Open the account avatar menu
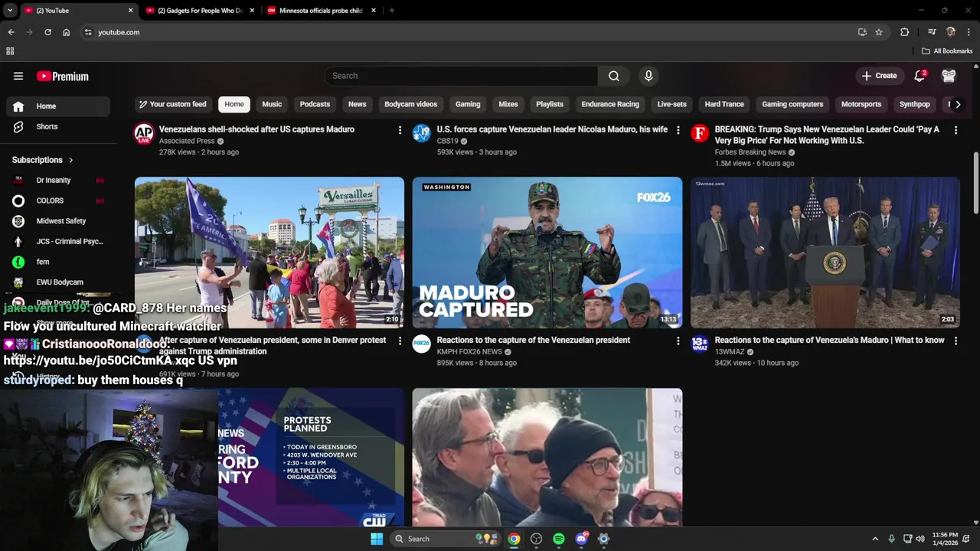 click(949, 76)
